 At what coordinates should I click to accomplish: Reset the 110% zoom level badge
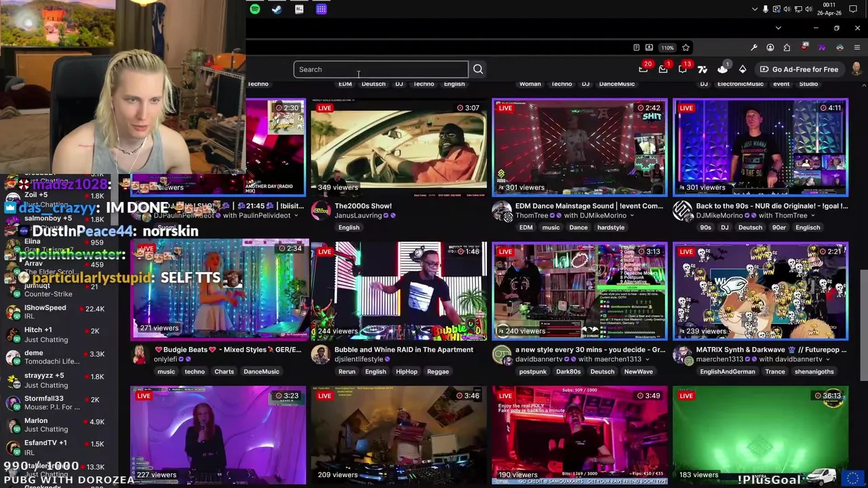[668, 47]
